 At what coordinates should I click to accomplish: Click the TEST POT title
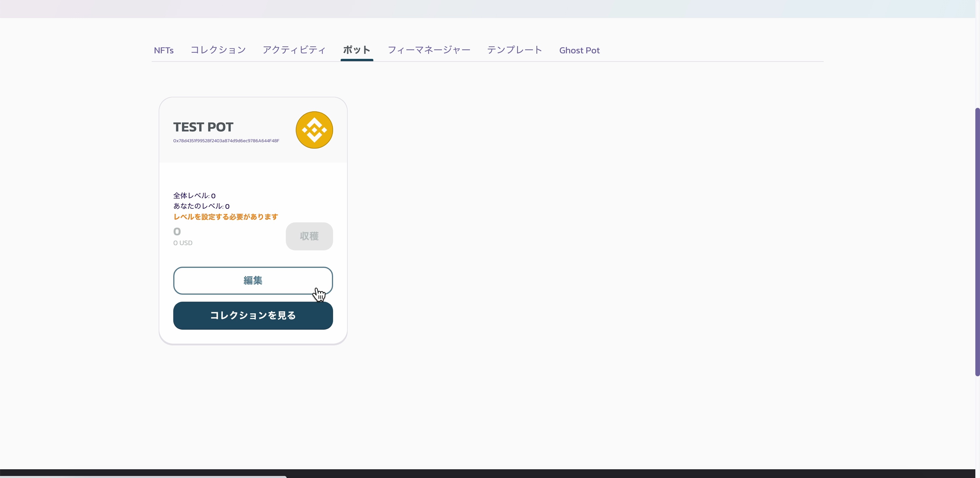pos(203,127)
